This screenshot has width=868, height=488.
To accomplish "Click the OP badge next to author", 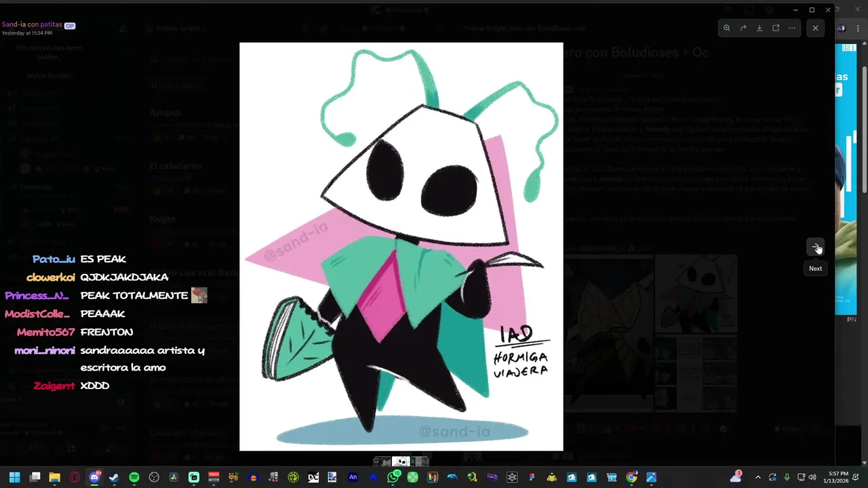I will [x=69, y=25].
